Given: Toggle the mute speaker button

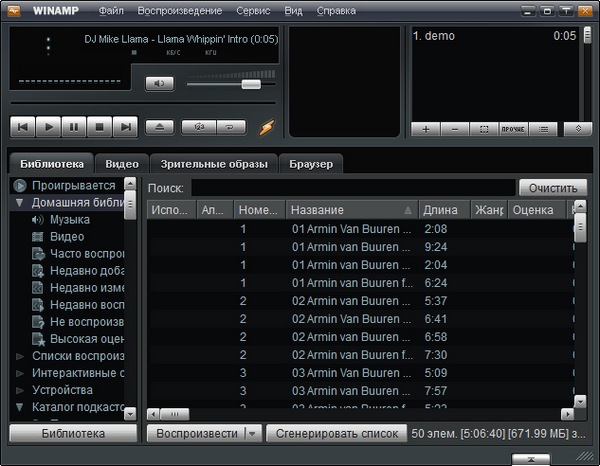Looking at the screenshot, I should click(x=159, y=83).
